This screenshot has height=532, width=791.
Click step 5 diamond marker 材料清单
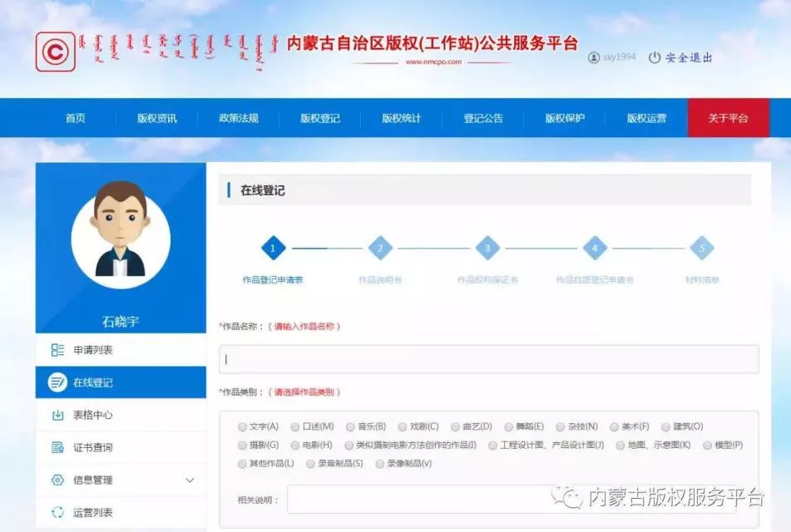click(x=702, y=248)
